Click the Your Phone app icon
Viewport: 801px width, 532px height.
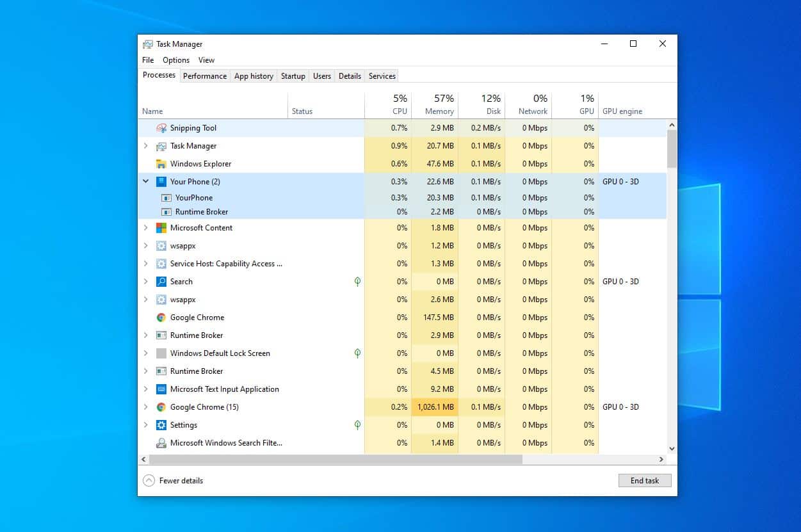(161, 181)
